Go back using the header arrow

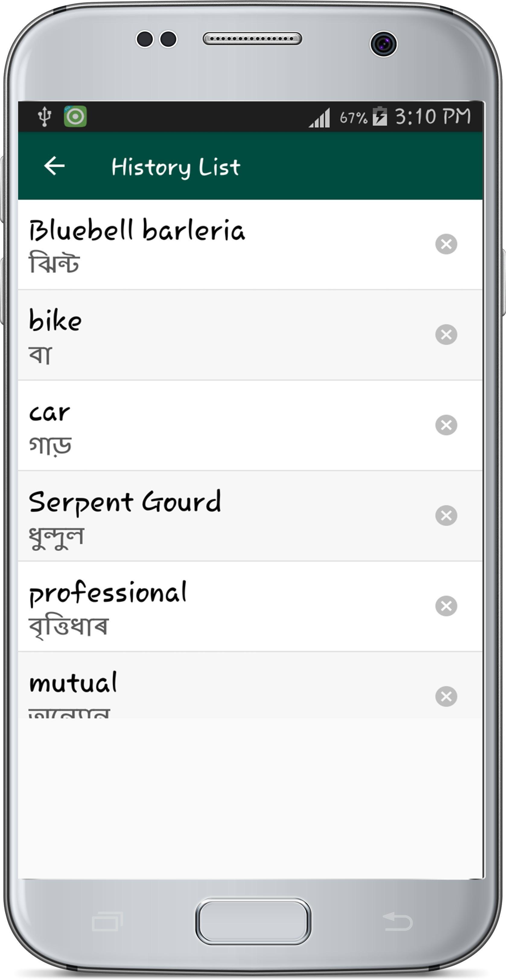coord(54,166)
